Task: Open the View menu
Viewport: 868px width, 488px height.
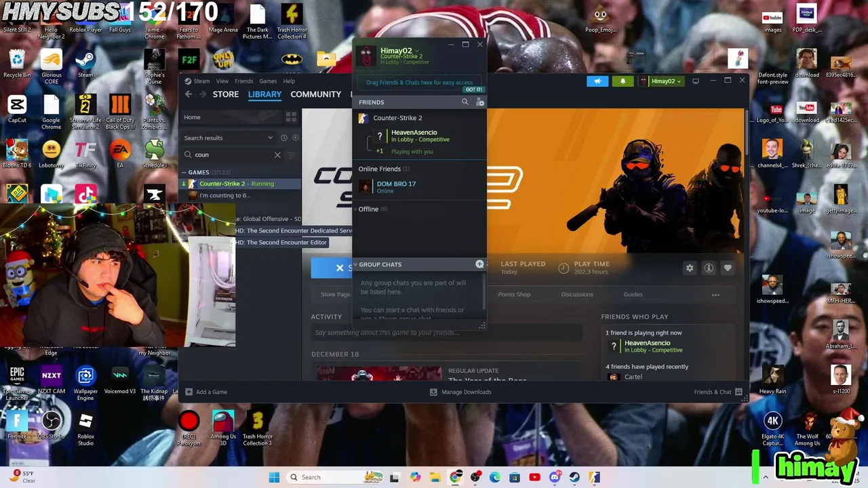Action: 222,81
